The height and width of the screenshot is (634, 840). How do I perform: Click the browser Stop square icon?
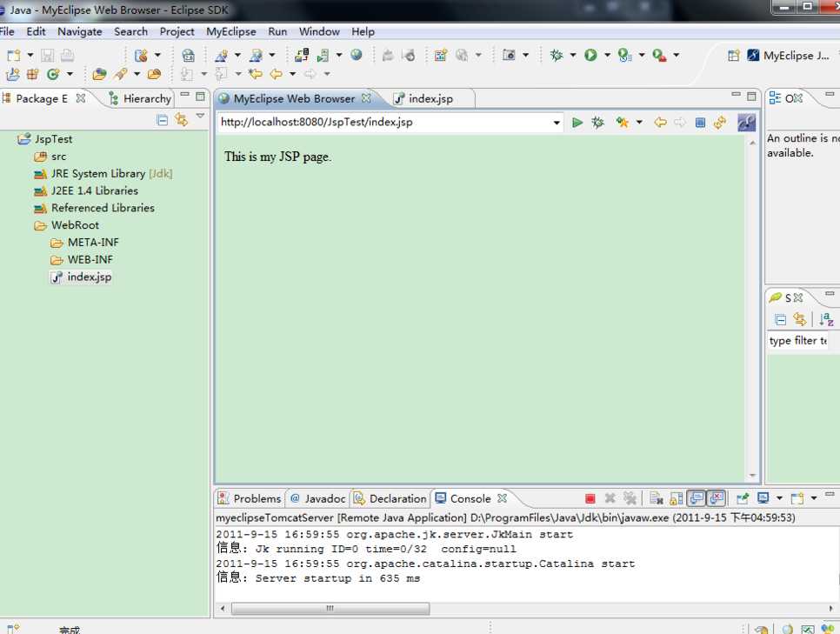(x=700, y=123)
